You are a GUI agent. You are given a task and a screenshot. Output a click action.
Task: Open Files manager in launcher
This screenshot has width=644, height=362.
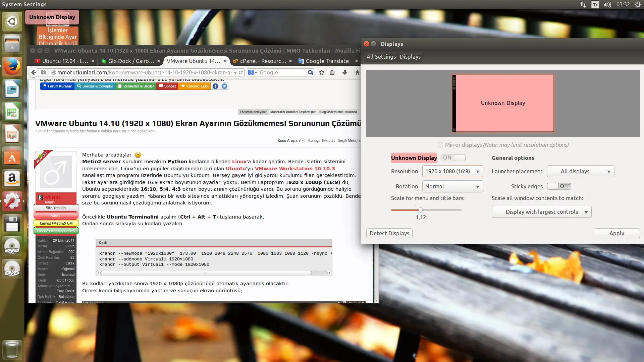coord(12,44)
